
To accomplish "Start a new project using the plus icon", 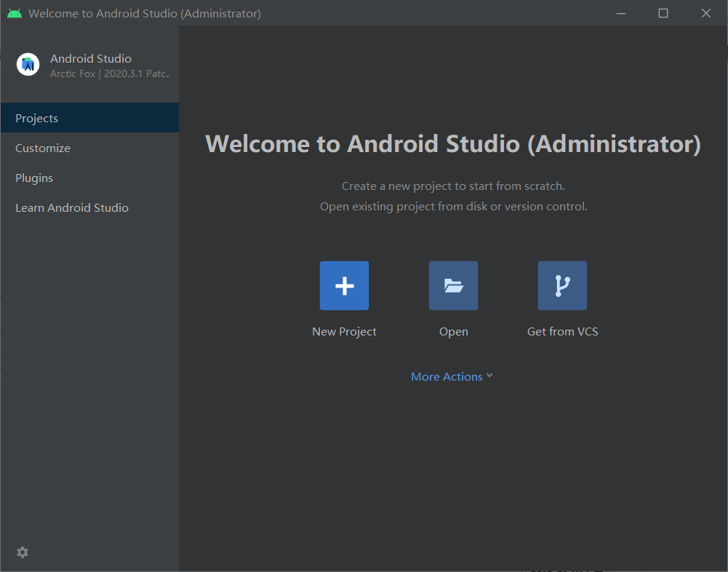I will point(344,285).
